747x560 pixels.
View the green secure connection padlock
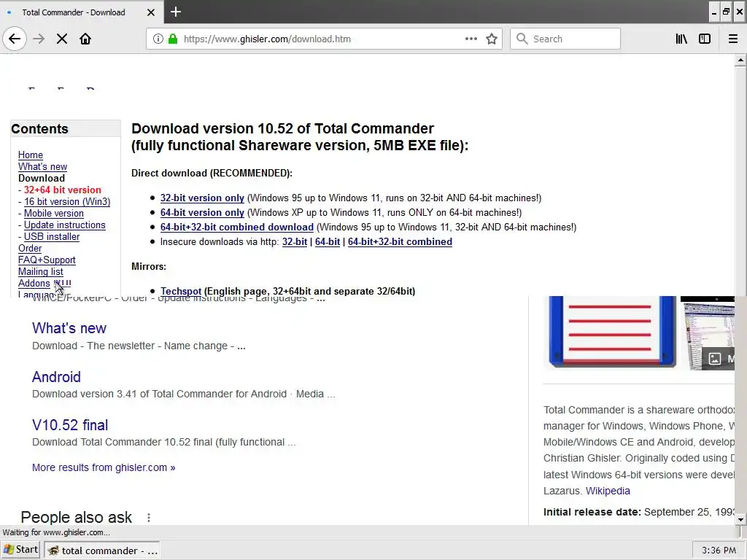pyautogui.click(x=173, y=39)
